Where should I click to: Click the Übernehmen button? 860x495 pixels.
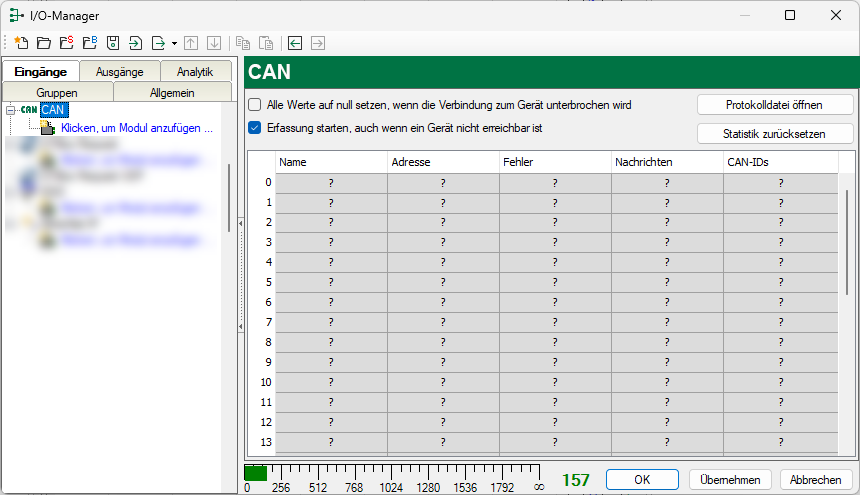pyautogui.click(x=730, y=480)
